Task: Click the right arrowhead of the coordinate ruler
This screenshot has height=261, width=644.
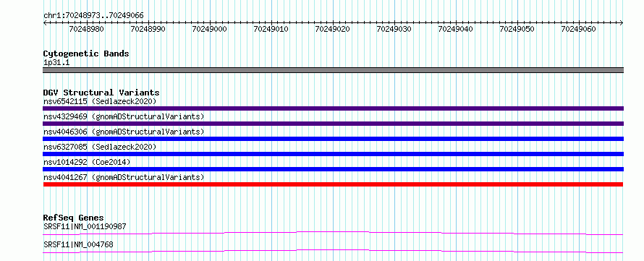Action: pos(622,22)
